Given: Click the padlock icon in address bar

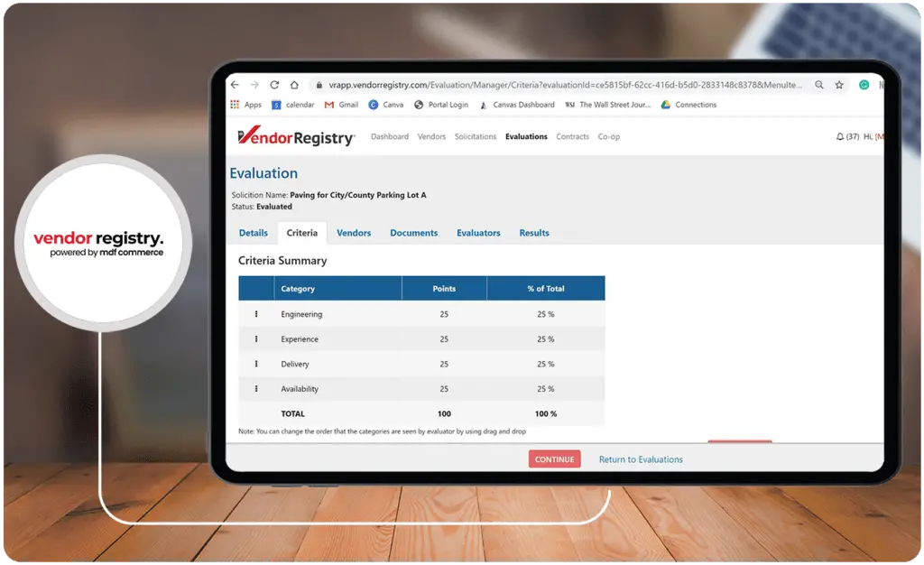Looking at the screenshot, I should pyautogui.click(x=319, y=85).
